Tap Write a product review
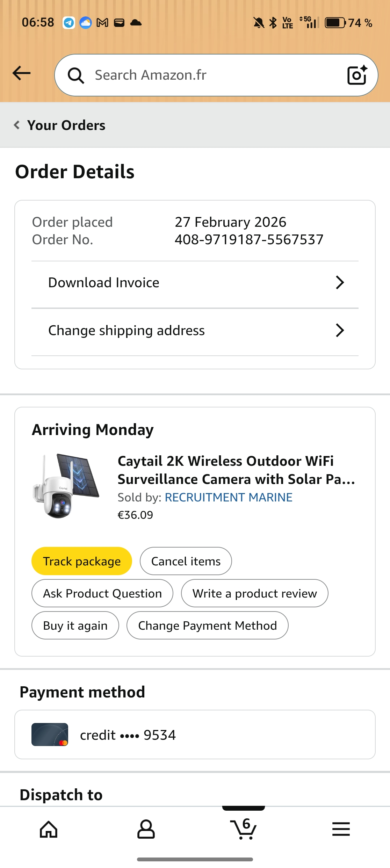 (254, 593)
